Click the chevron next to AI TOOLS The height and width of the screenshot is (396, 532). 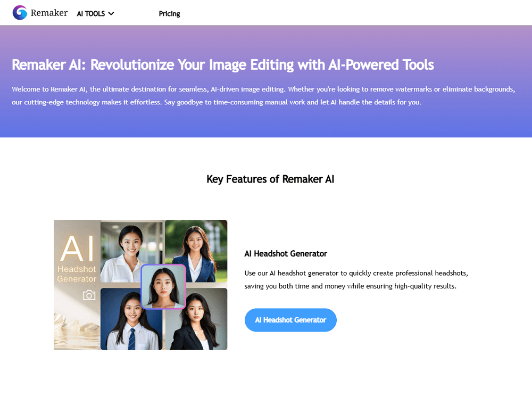(111, 14)
